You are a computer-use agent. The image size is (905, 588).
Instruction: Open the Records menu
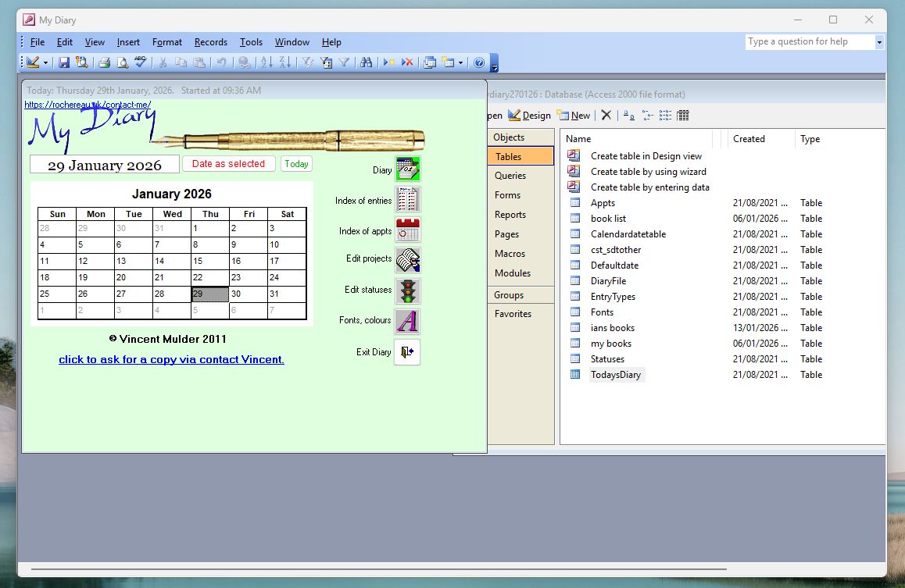click(x=211, y=42)
